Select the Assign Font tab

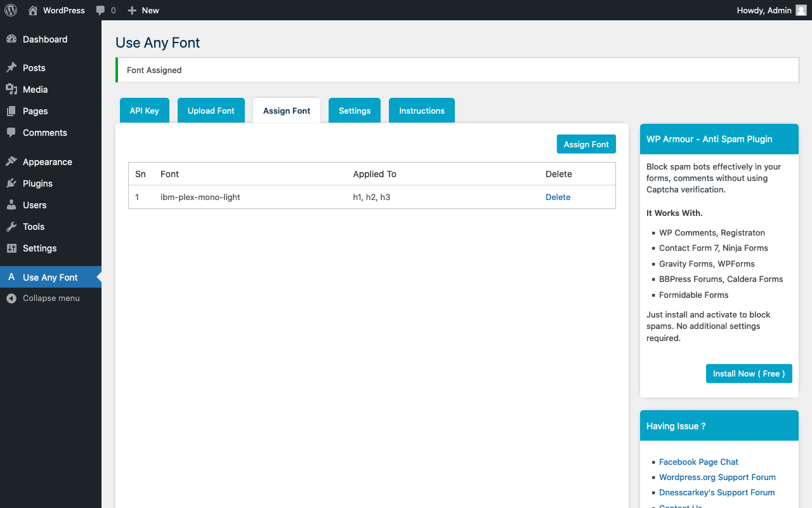tap(287, 110)
